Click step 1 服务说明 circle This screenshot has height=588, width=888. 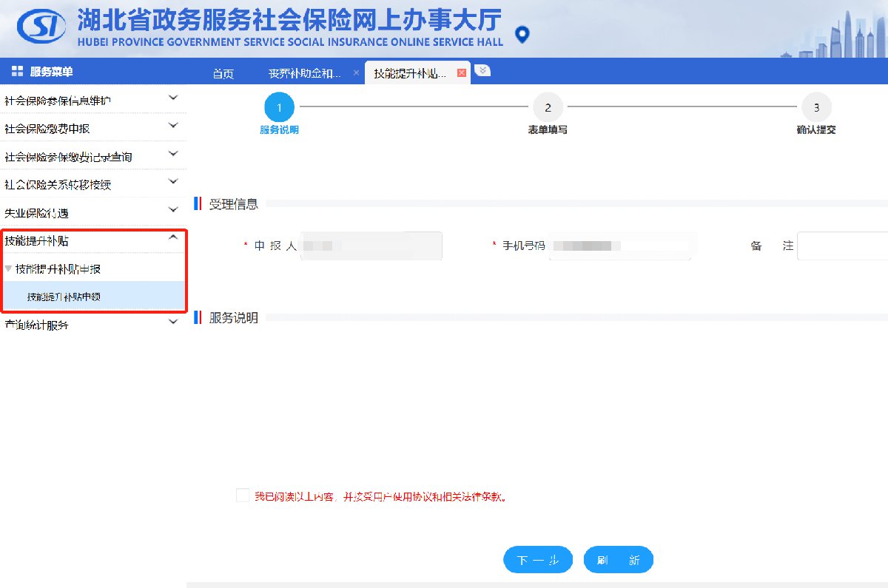pos(279,107)
